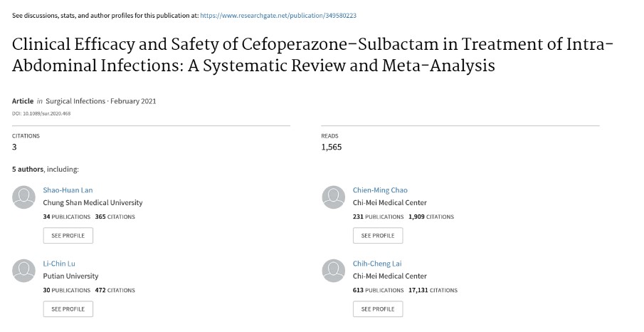Viewport: 644px width, 332px height.
Task: Click Chien-Ming Chao's profile avatar
Action: click(334, 197)
